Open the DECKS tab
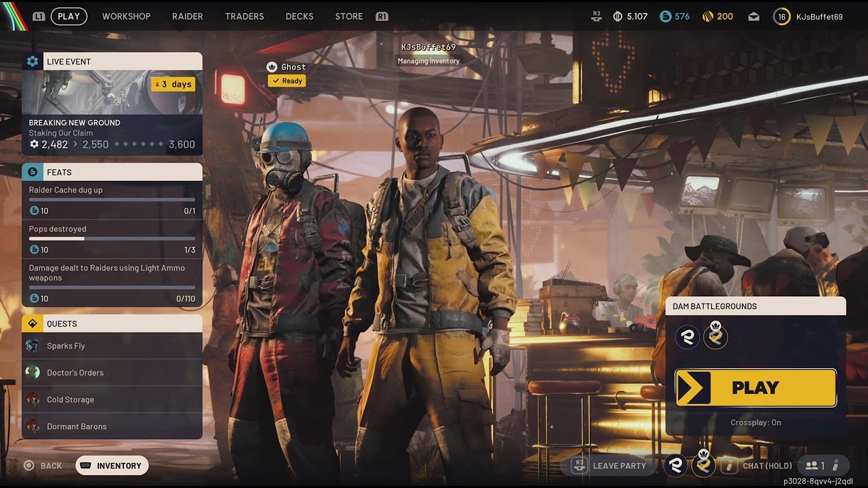This screenshot has height=488, width=868. (299, 16)
